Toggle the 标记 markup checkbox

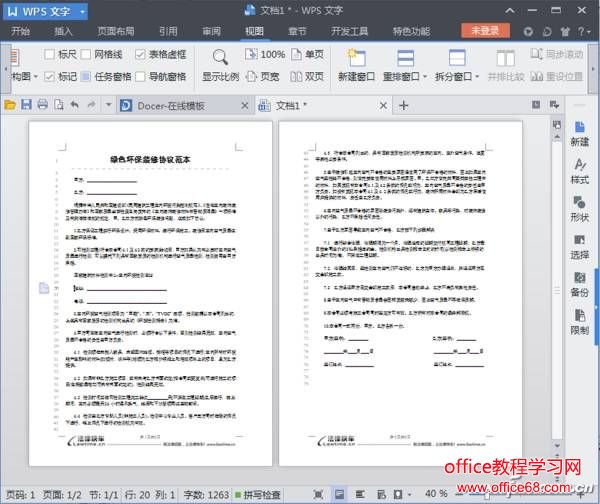pyautogui.click(x=49, y=77)
